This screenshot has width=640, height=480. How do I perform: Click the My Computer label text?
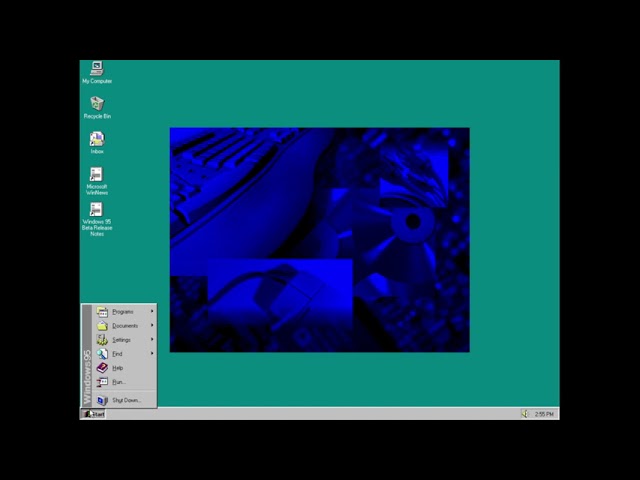tap(97, 81)
